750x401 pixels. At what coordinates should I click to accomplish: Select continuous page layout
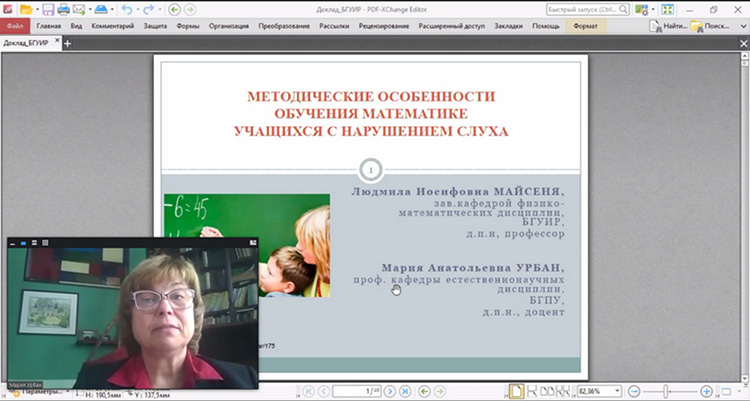coord(531,391)
